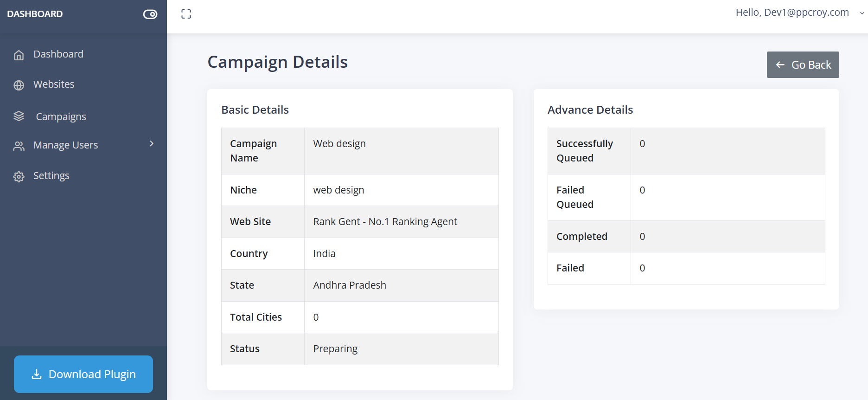
Task: Open the Hello, Dev1@ppcroy.com user menu
Action: coord(792,13)
